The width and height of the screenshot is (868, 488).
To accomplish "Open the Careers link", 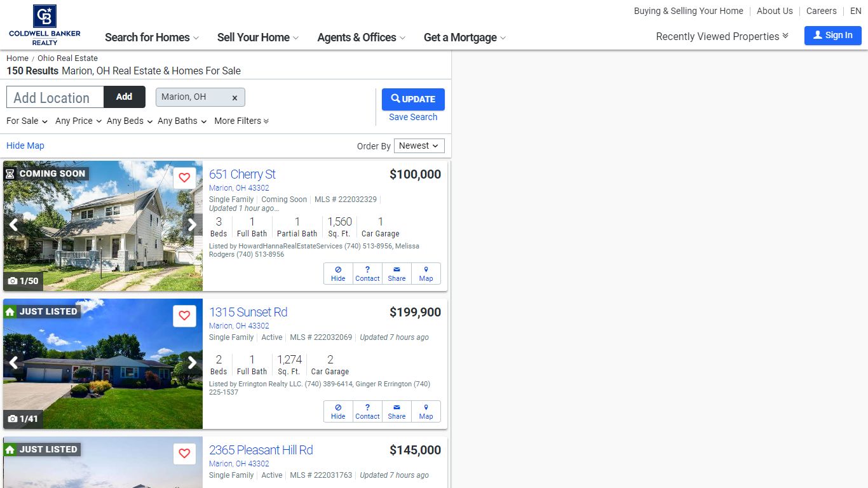I will 821,11.
